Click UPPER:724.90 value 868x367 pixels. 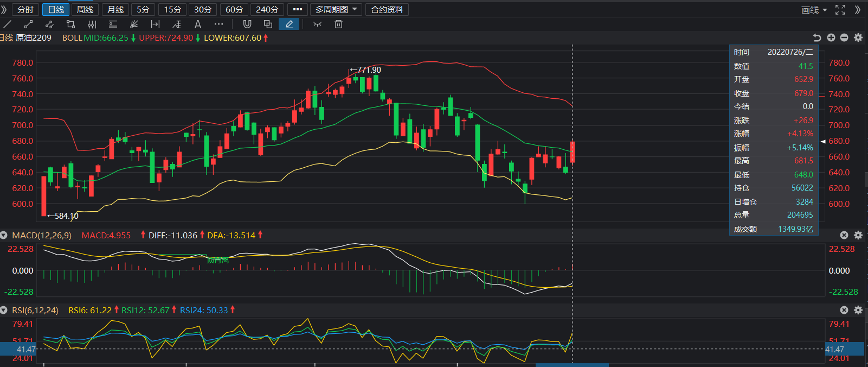[166, 38]
